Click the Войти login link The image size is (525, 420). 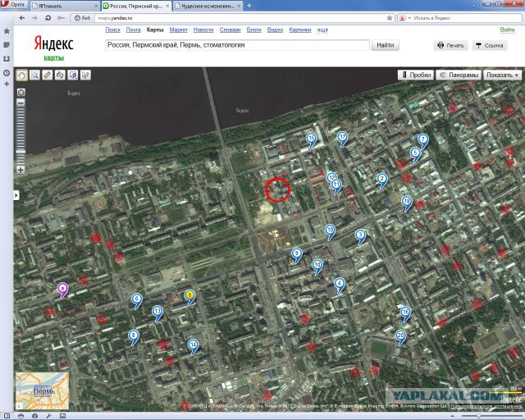coord(507,30)
